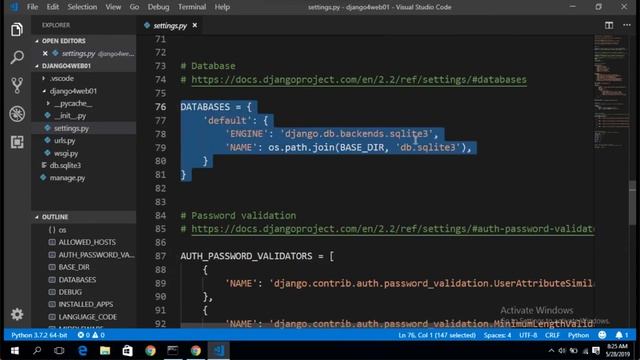Click the volume icon in system tray
This screenshot has height=360, width=640.
click(x=562, y=351)
